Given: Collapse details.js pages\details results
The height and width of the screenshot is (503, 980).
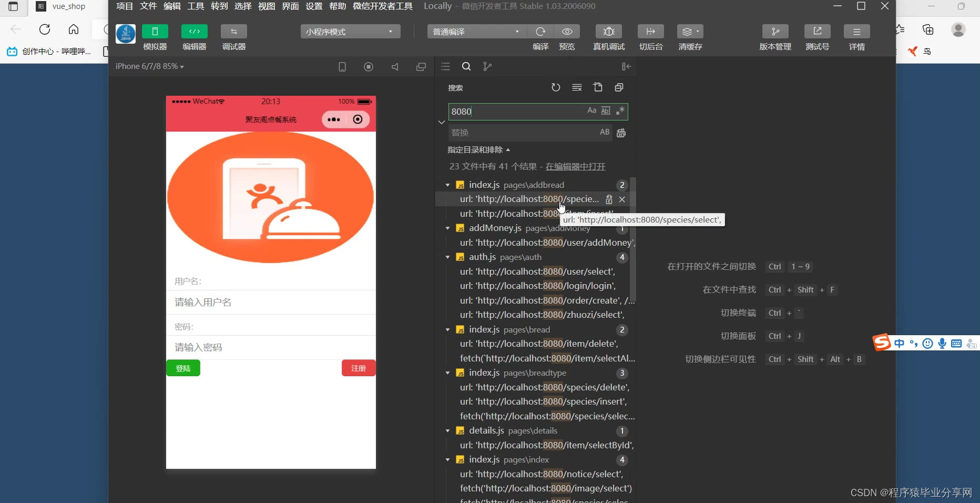Looking at the screenshot, I should [447, 431].
